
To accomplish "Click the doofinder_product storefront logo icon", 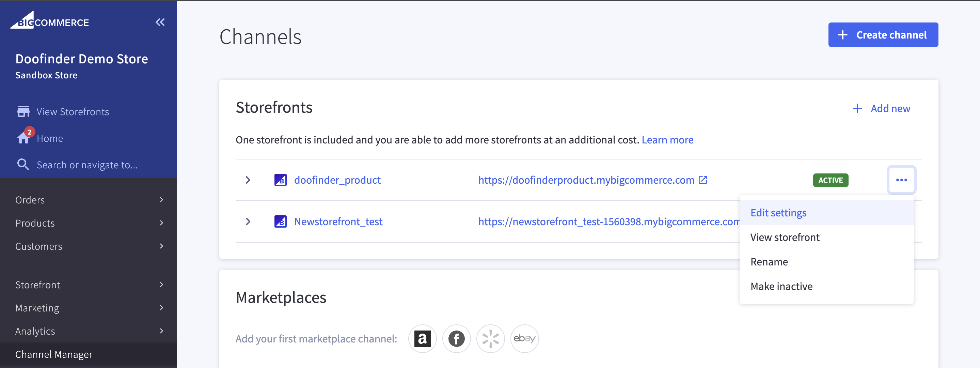I will [280, 180].
